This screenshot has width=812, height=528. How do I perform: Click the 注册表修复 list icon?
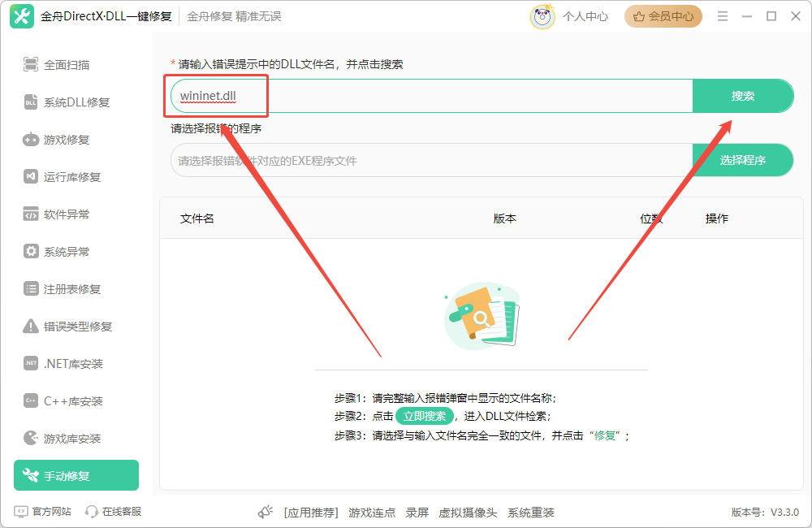point(31,288)
